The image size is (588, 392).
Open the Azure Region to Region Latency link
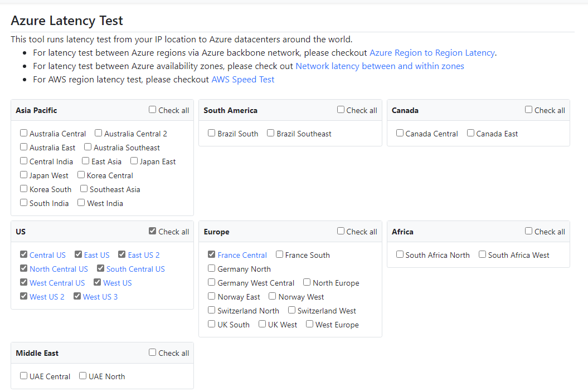[x=432, y=52]
